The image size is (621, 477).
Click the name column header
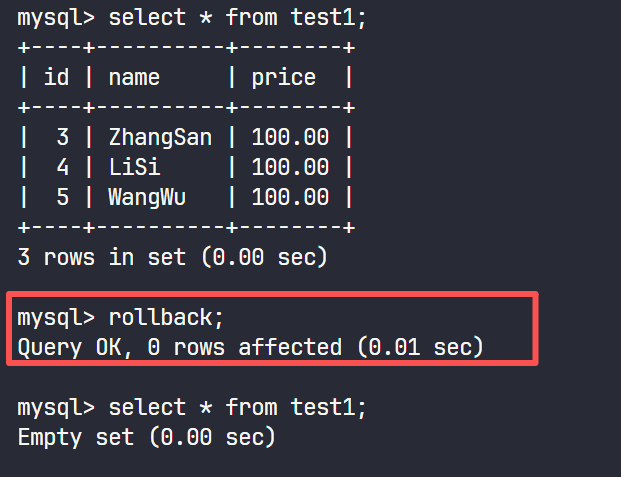click(x=134, y=77)
